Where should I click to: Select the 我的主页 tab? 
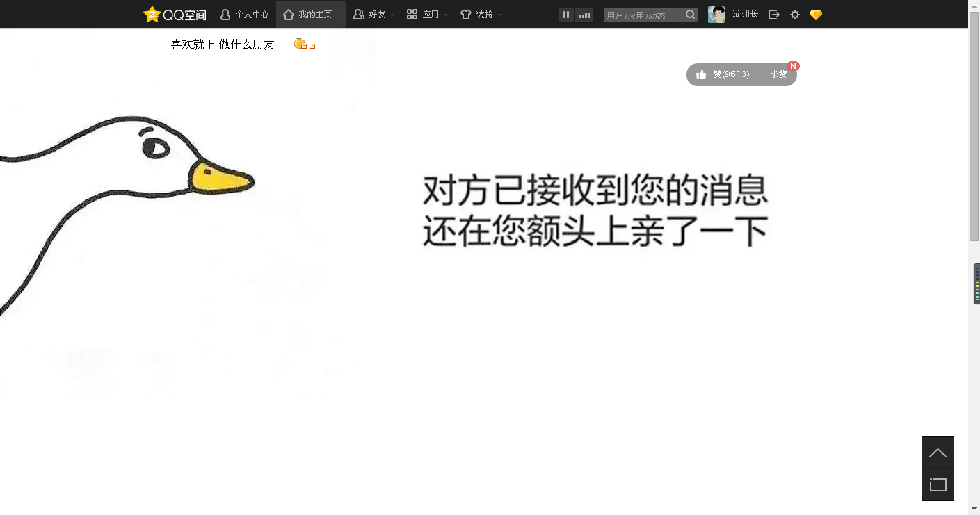pos(311,15)
